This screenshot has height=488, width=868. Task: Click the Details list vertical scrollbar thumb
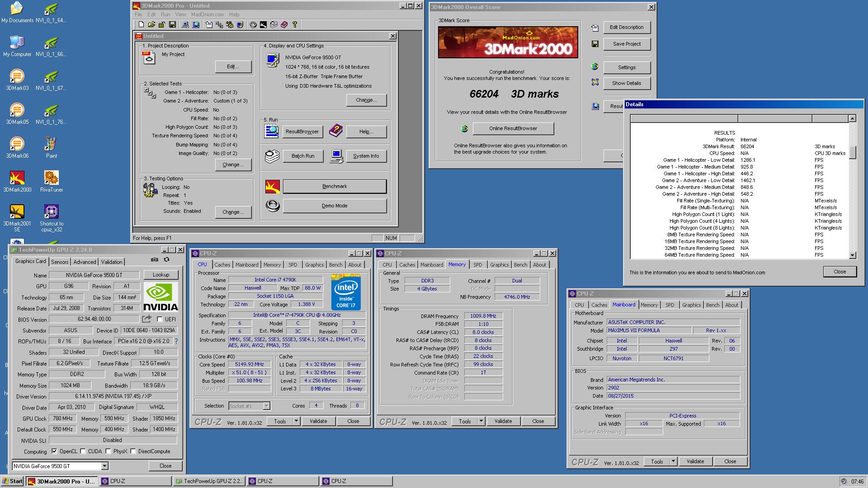[x=853, y=152]
